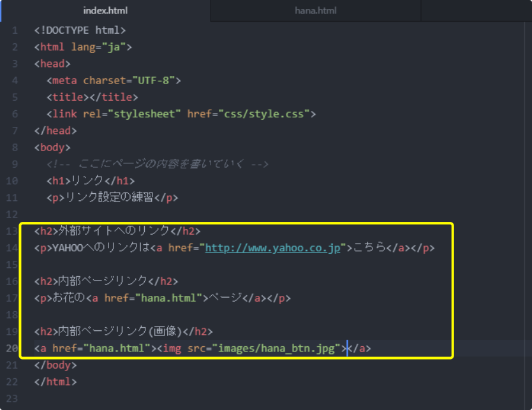Place cursor on closing </head> tag

pos(55,131)
